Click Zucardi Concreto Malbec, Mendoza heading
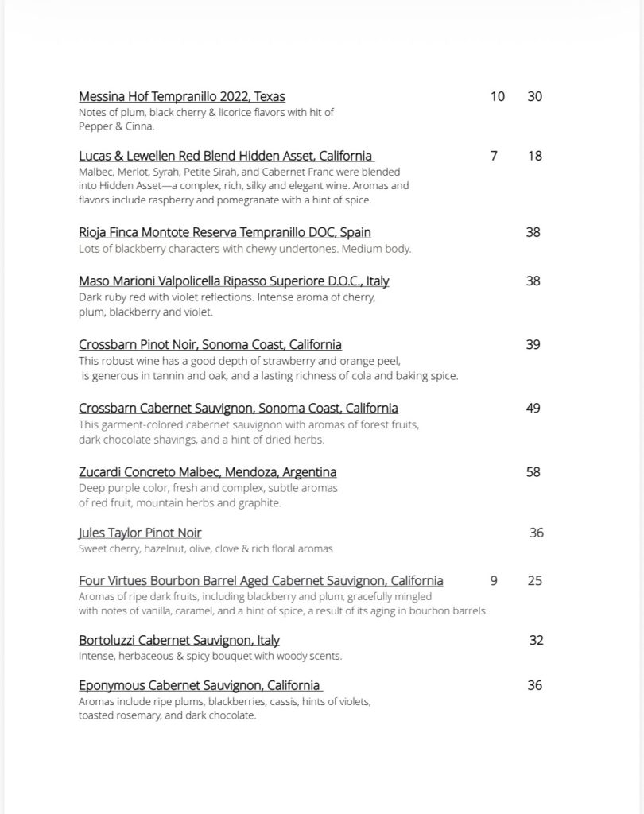This screenshot has height=814, width=644. coord(208,472)
